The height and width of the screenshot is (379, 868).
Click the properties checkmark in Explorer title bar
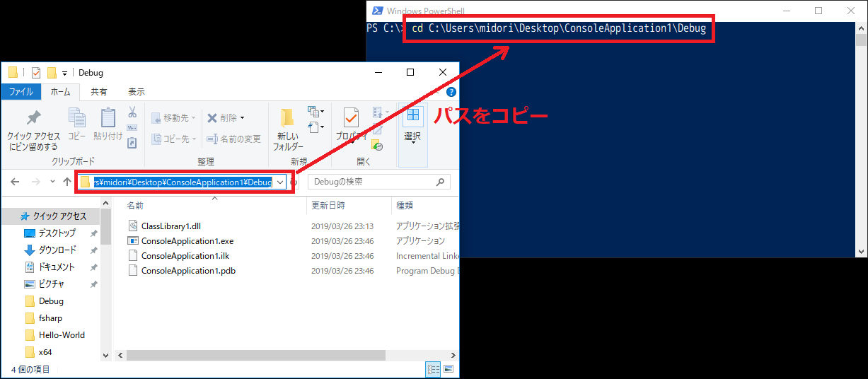(37, 72)
